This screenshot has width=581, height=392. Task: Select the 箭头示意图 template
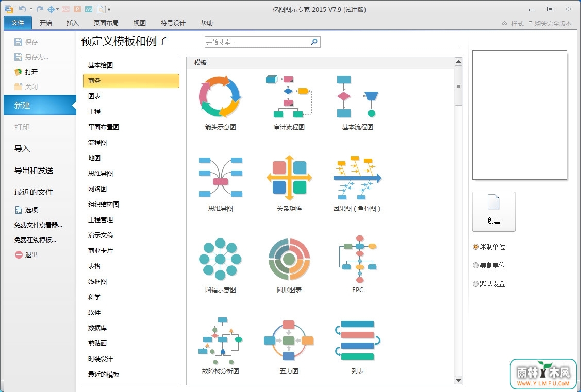(x=221, y=103)
